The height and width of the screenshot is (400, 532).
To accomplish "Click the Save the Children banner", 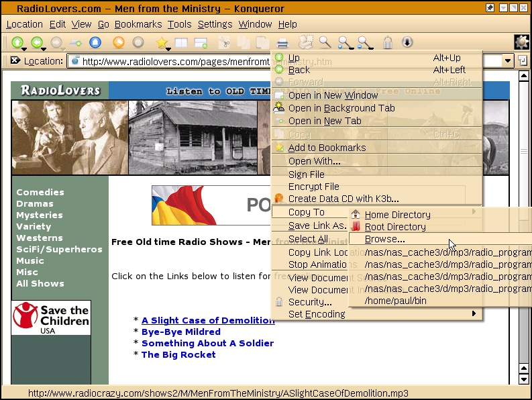I will coord(51,317).
